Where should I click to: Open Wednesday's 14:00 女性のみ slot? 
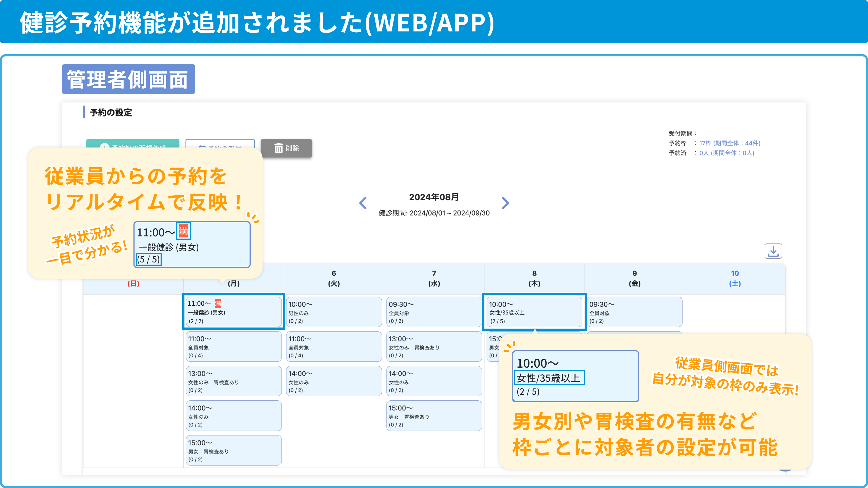pos(434,381)
